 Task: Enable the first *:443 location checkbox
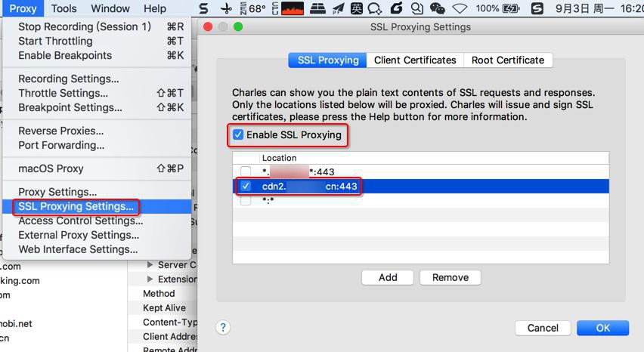(246, 171)
